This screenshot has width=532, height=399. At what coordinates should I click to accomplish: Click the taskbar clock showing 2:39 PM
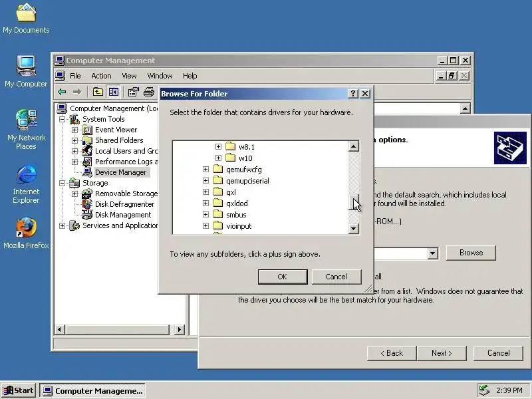coord(509,390)
